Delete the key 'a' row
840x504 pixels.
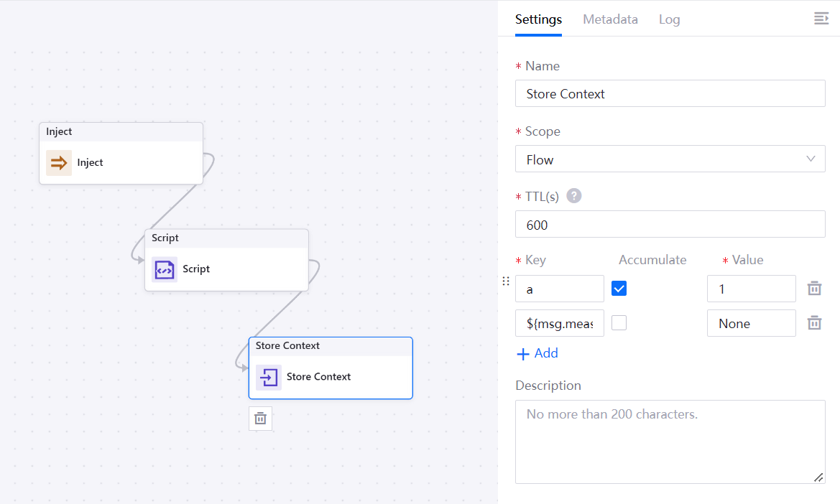point(814,289)
